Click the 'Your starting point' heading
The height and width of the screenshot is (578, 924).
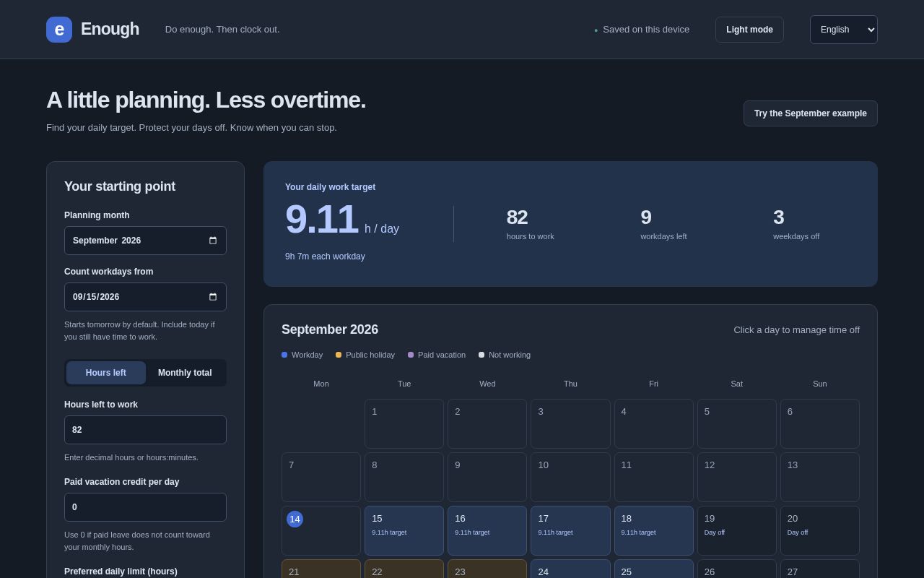tap(120, 186)
